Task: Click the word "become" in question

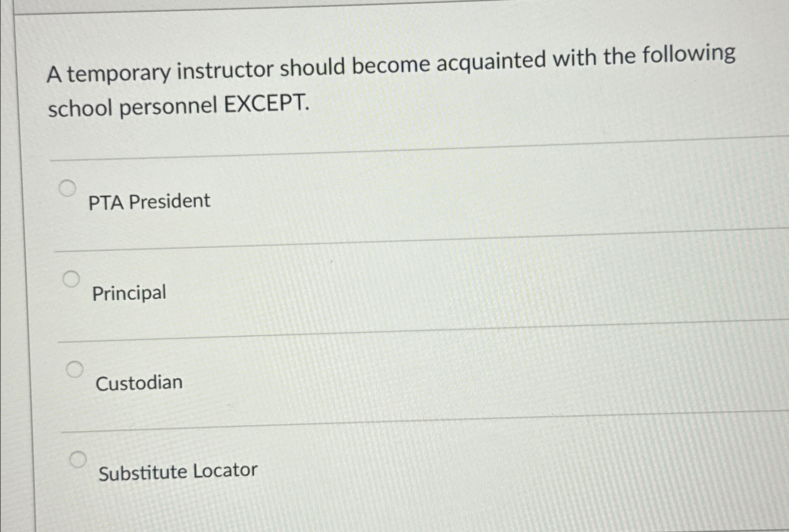Action: [391, 65]
